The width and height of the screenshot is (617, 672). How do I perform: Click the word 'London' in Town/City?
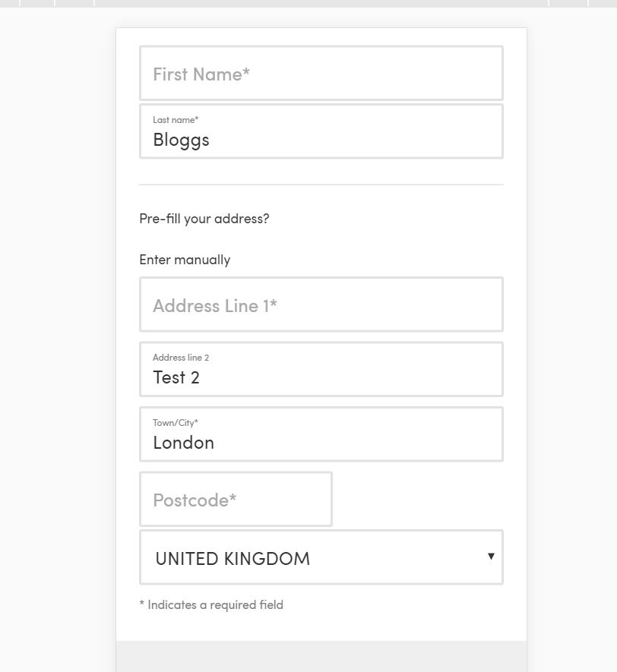pos(183,443)
